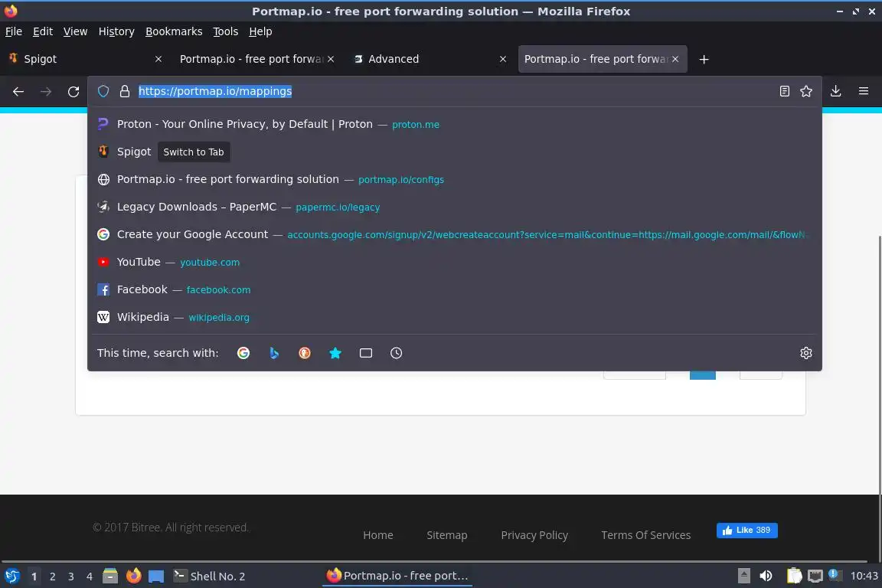The width and height of the screenshot is (882, 588).
Task: Search this time with DuckDuckGo
Action: point(304,353)
